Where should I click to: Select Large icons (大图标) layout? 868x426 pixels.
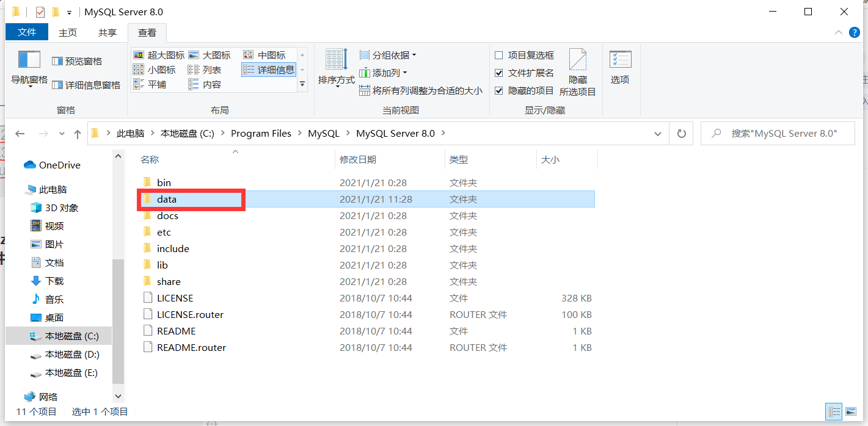210,55
